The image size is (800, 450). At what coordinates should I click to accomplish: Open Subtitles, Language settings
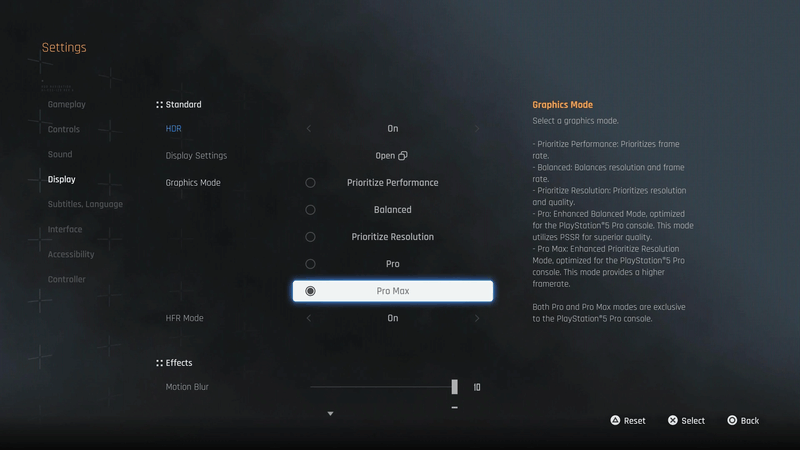(85, 204)
